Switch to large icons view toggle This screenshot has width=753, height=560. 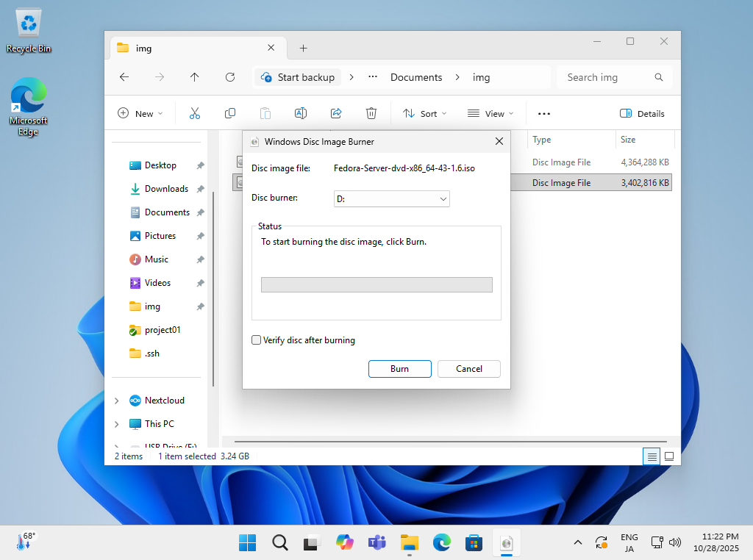click(669, 456)
